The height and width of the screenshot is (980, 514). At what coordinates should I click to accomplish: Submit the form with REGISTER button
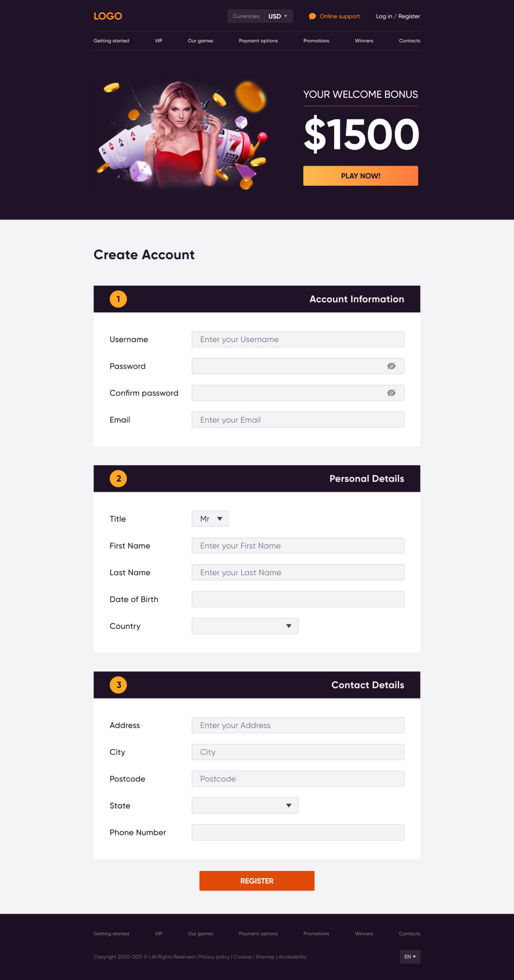tap(257, 881)
